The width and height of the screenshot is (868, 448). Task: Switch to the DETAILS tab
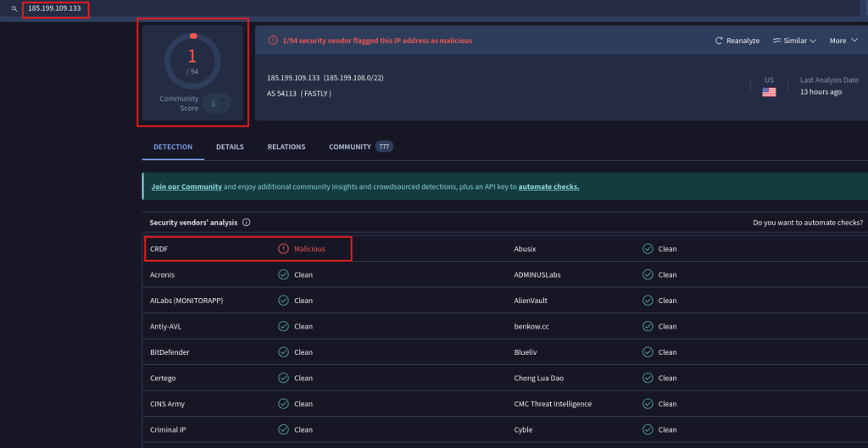click(x=230, y=147)
